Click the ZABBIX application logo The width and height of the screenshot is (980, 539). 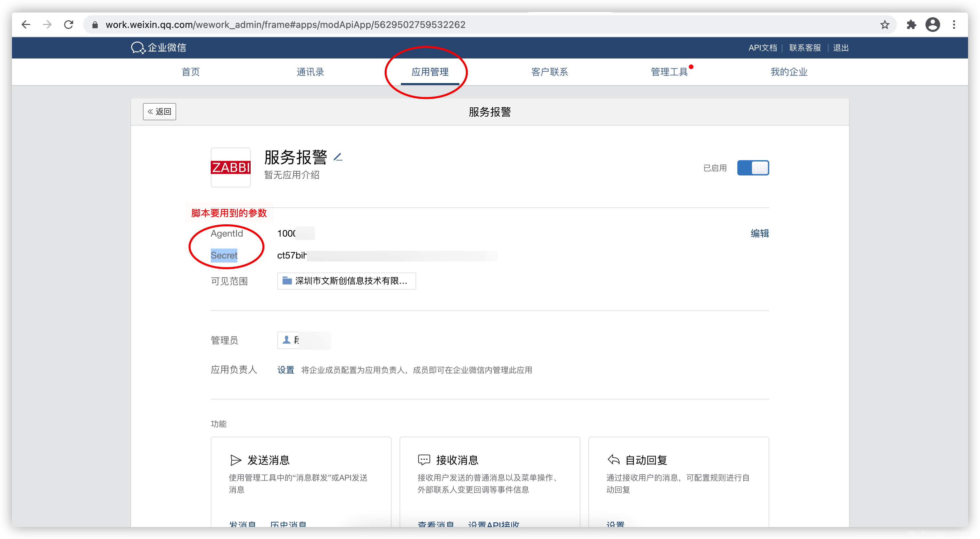tap(231, 167)
